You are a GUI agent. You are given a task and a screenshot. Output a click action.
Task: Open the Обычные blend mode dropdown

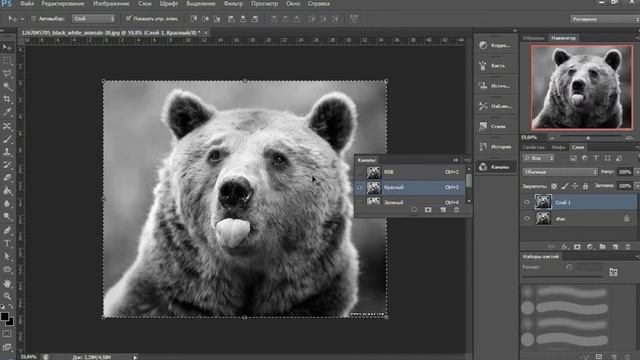pyautogui.click(x=560, y=172)
